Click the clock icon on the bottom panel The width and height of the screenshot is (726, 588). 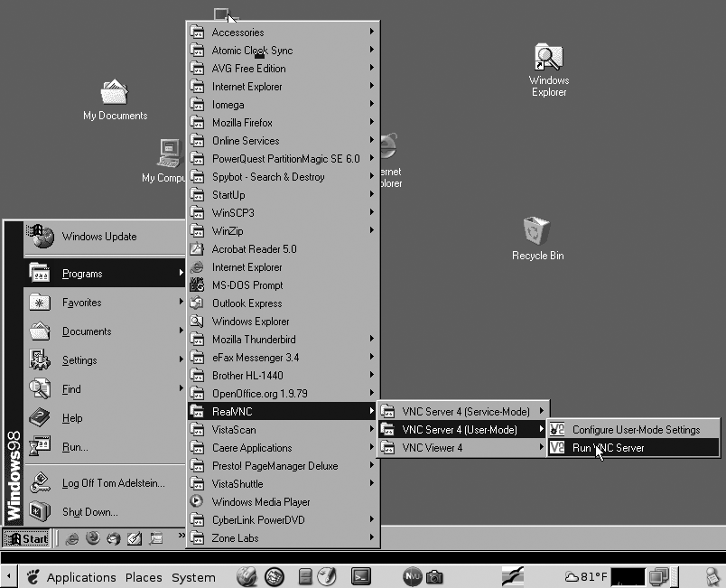pos(327,575)
